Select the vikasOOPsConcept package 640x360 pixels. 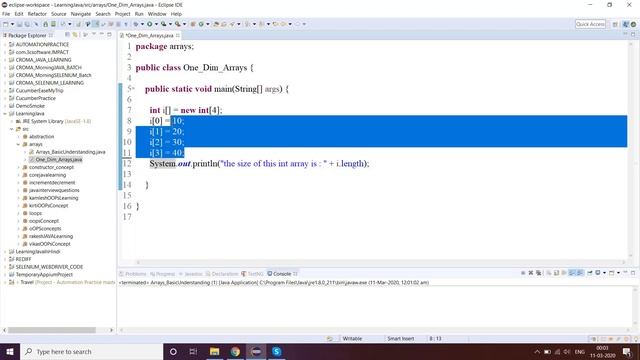49,244
